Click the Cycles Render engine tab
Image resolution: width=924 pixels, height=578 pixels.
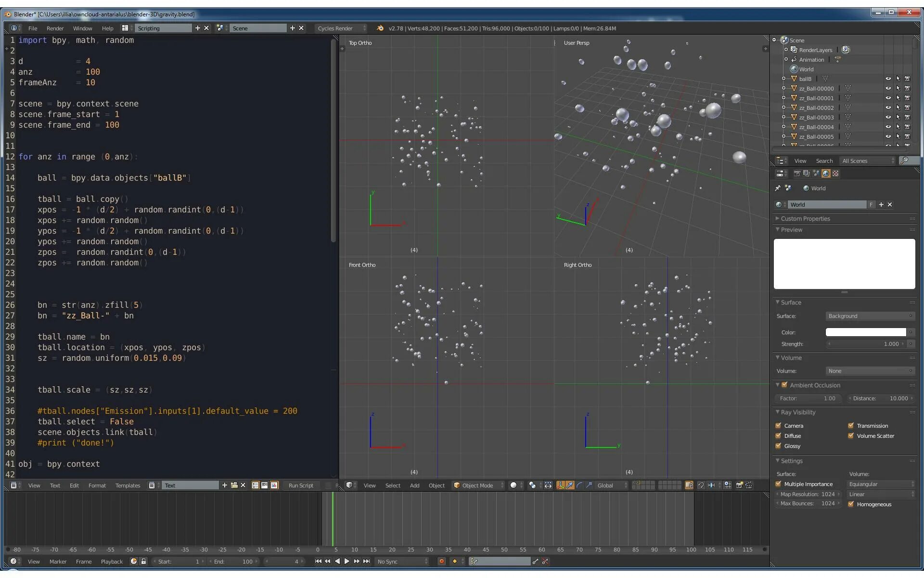click(339, 28)
